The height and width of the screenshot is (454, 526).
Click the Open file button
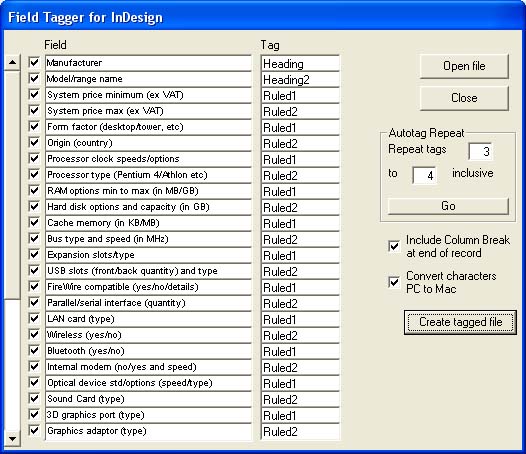tap(464, 66)
